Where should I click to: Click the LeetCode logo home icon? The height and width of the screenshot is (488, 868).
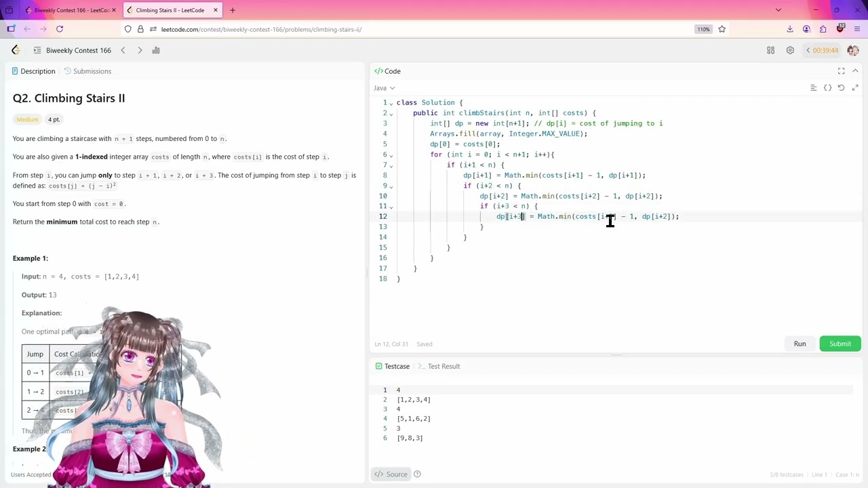click(x=16, y=50)
